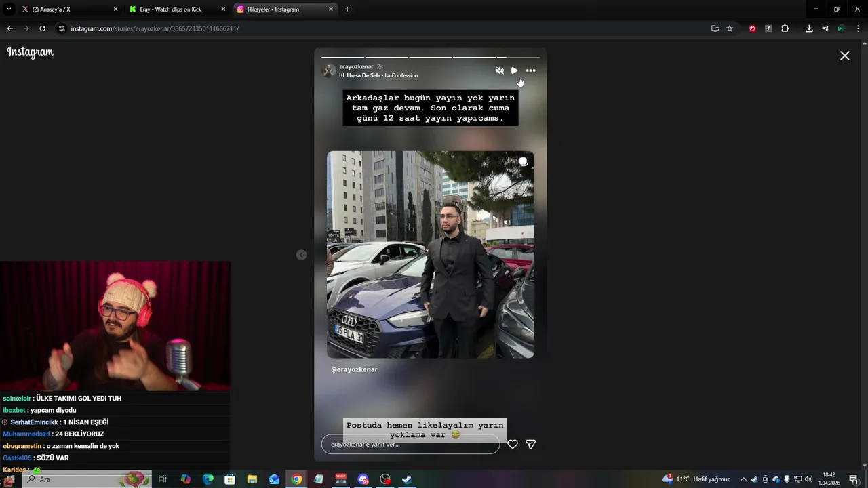The width and height of the screenshot is (868, 488).
Task: Select the Chrome taskbar icon
Action: (296, 479)
